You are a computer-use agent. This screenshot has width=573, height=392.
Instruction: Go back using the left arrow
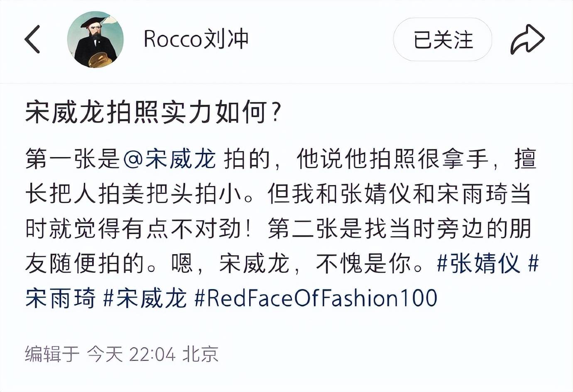(32, 39)
